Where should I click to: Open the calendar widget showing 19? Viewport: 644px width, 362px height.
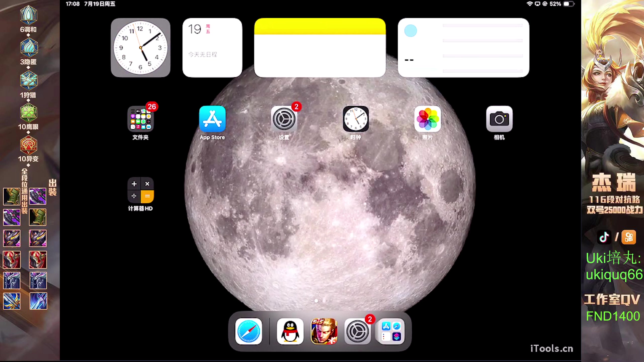[212, 48]
